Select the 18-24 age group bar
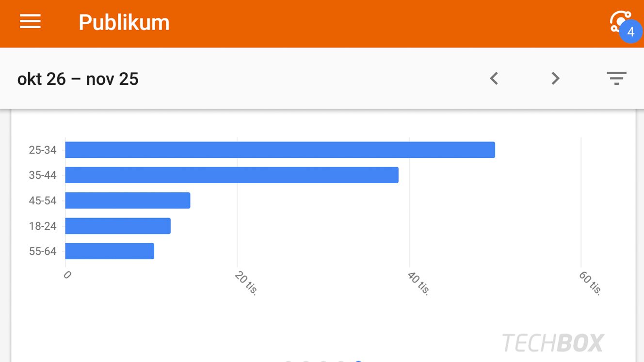Image resolution: width=644 pixels, height=362 pixels. pos(118,226)
